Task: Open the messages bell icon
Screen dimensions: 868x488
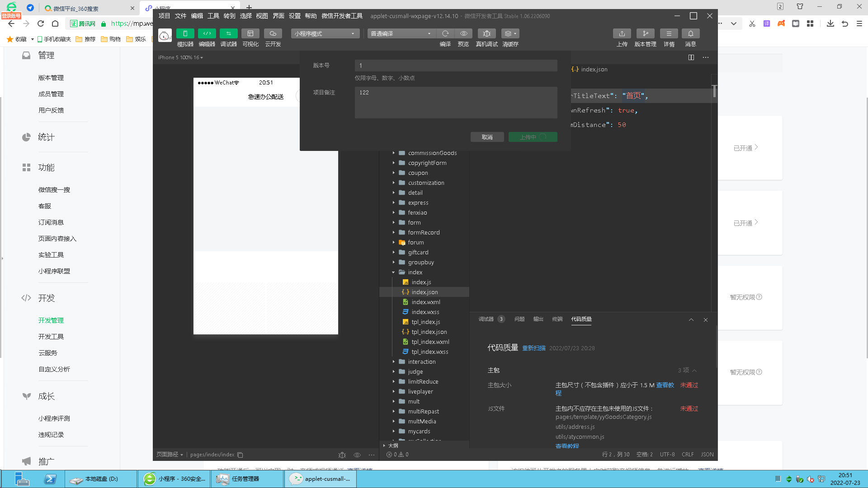Action: tap(690, 33)
